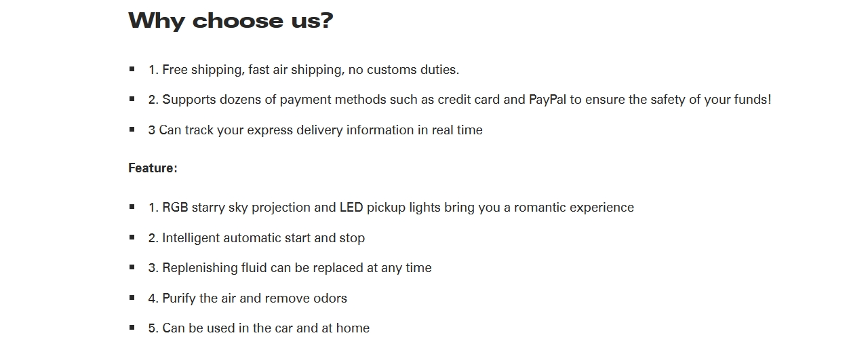Viewport: 868px width, 346px height.
Task: Select the bullet before 'Can be used in the car'
Action: point(132,327)
